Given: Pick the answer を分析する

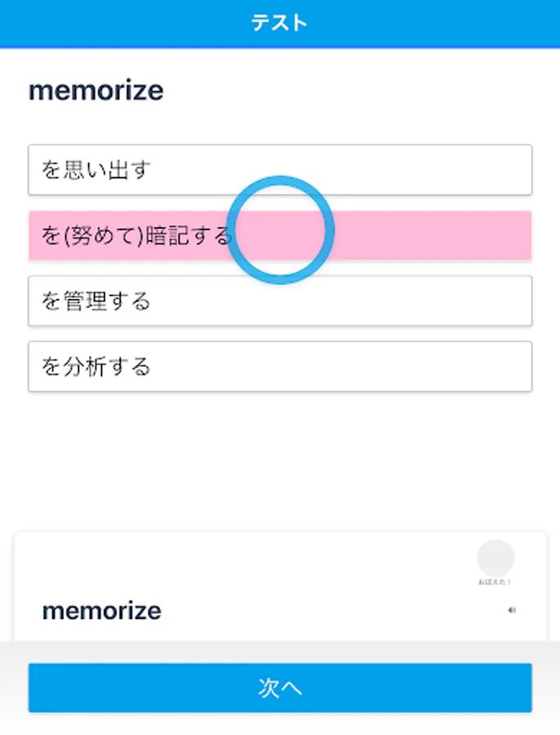Looking at the screenshot, I should [280, 366].
